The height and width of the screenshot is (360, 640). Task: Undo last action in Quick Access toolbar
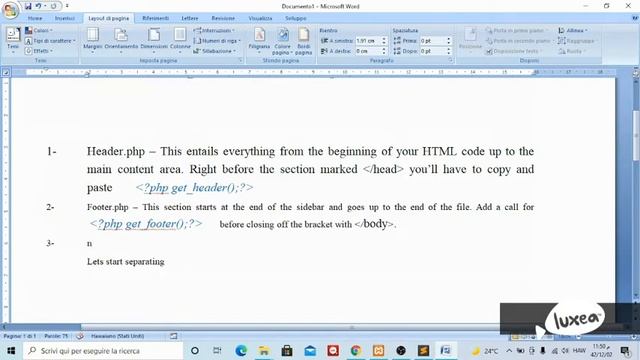pyautogui.click(x=38, y=6)
